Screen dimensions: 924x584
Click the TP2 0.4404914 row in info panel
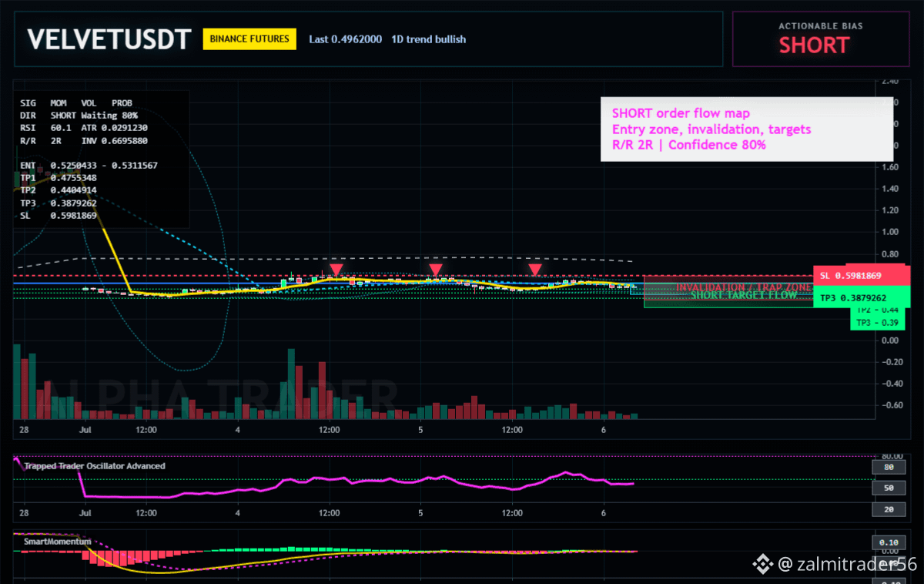59,190
